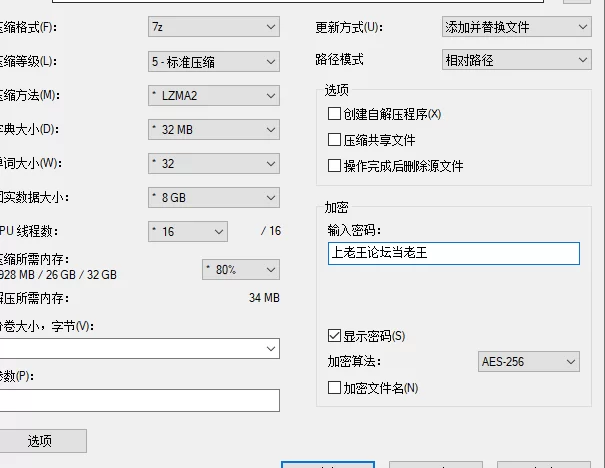Expand the split volume size combo box

click(x=139, y=348)
